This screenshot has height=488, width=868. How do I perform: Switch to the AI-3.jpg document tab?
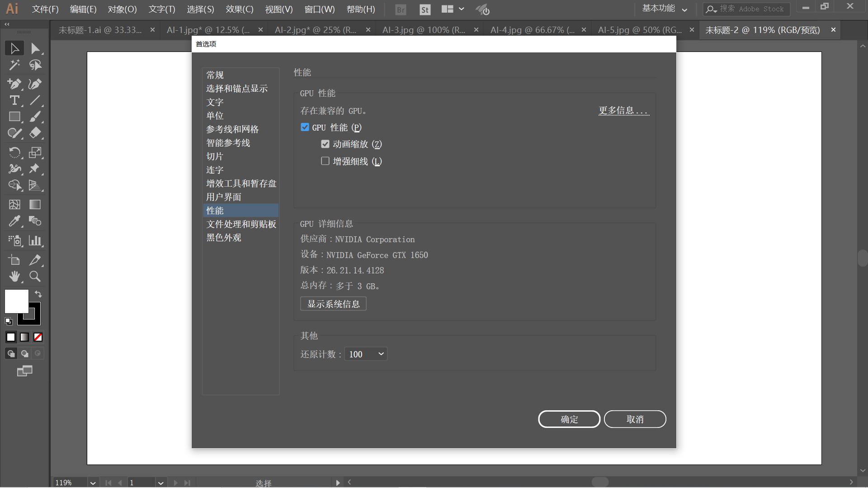tap(423, 30)
